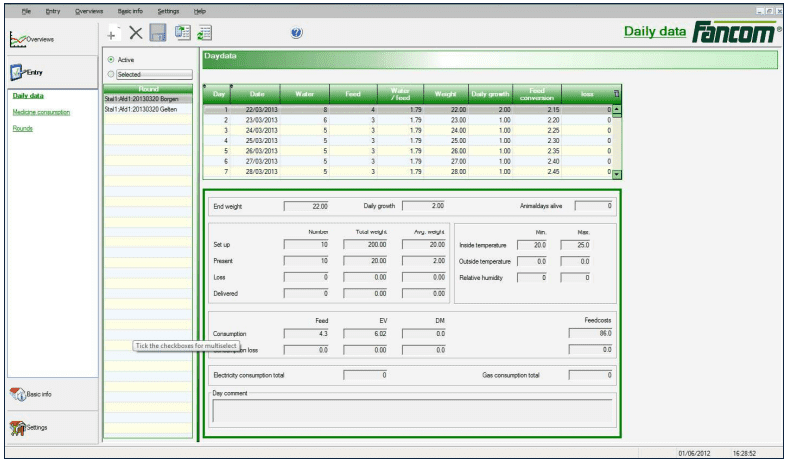Click the delete X icon in toolbar
The height and width of the screenshot is (462, 786).
(136, 34)
